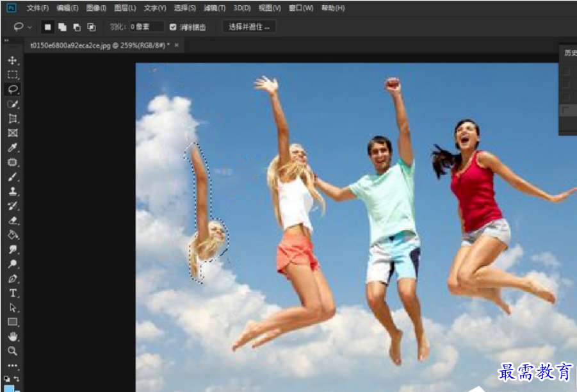The image size is (577, 392).
Task: Select the Path Selection arrow tool
Action: coord(13,307)
